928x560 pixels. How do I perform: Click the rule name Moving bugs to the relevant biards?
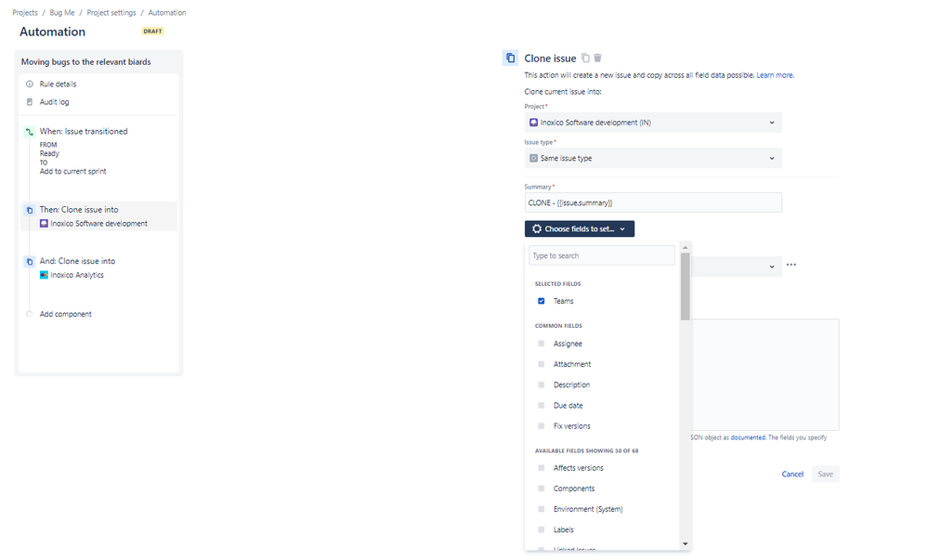pos(85,61)
